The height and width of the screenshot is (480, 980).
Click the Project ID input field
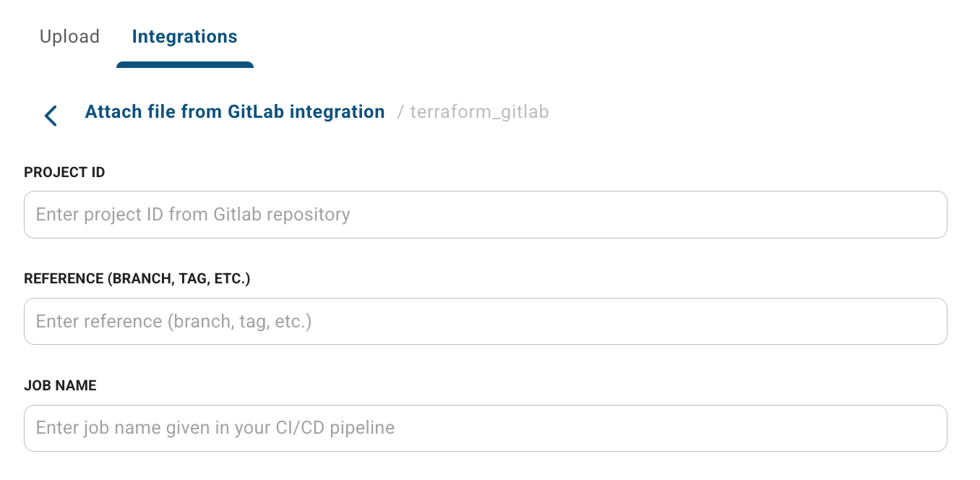[x=486, y=215]
